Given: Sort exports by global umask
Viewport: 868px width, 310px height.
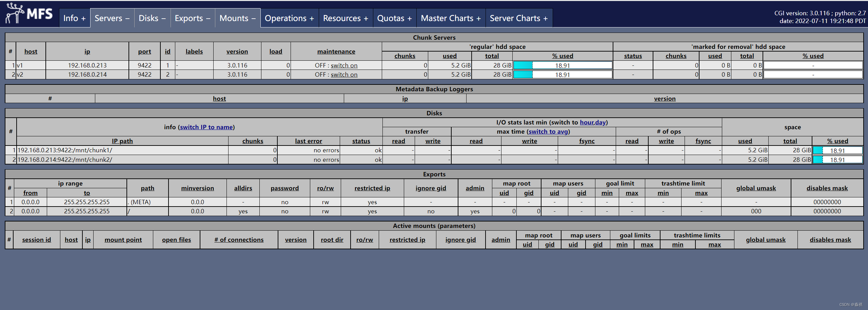Looking at the screenshot, I should (x=756, y=188).
